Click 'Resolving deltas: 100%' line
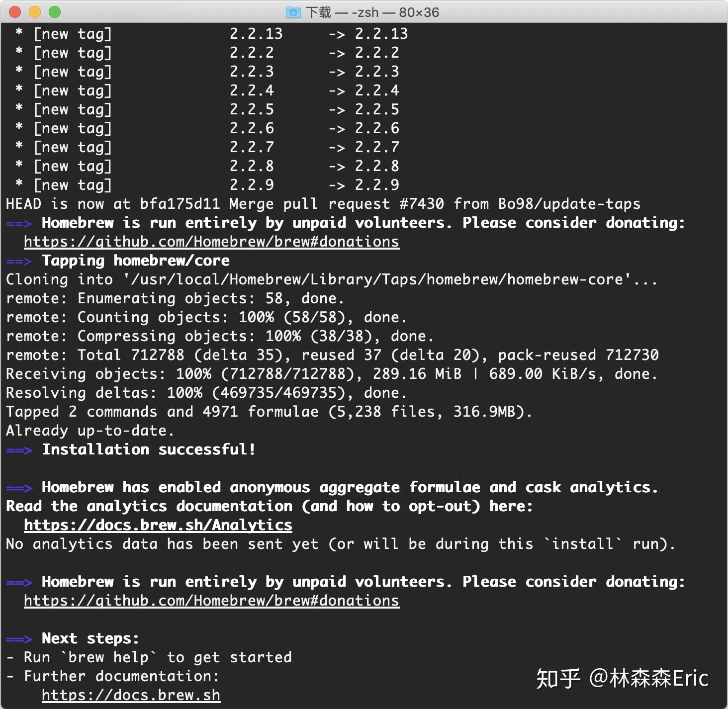Screen dimensions: 728x709 [x=206, y=393]
